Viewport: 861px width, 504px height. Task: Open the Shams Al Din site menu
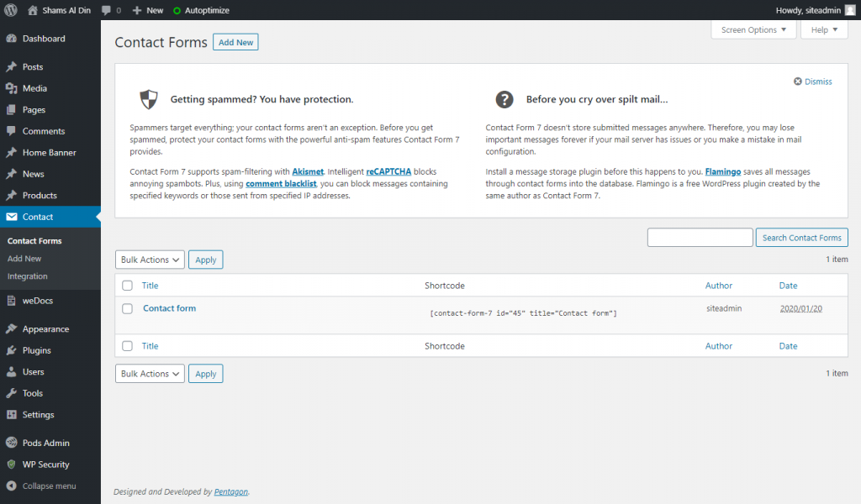[x=66, y=10]
